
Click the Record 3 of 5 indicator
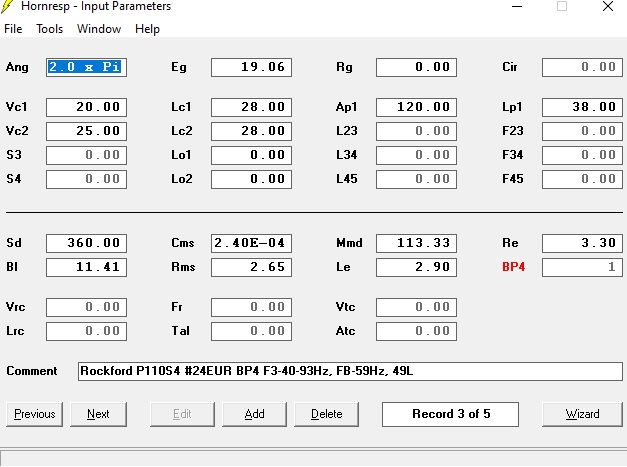[x=450, y=414]
